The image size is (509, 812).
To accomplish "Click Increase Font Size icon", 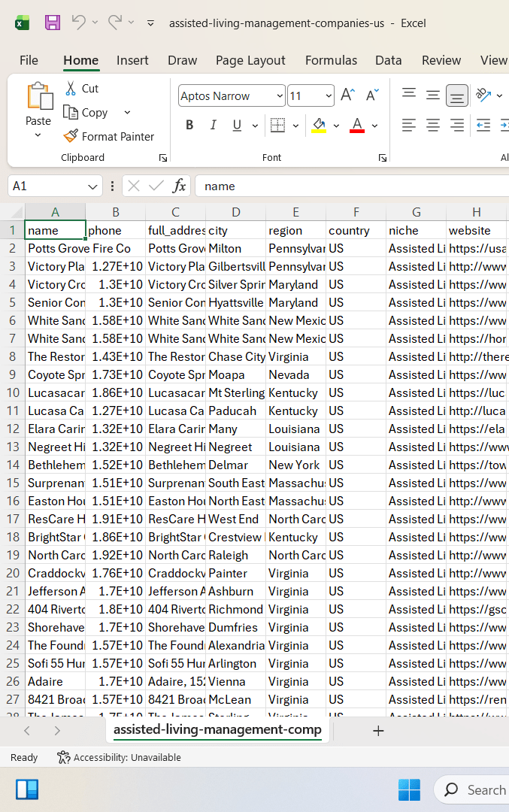I will click(347, 95).
